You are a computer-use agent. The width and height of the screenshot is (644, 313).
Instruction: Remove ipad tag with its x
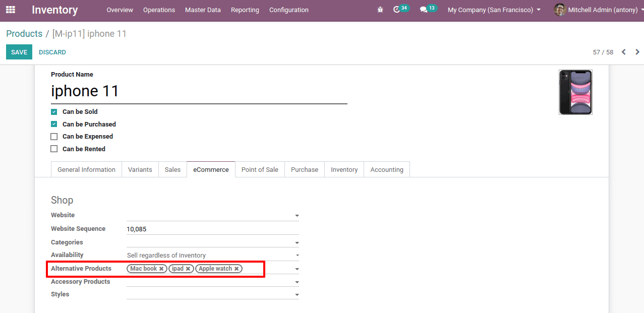(x=188, y=269)
